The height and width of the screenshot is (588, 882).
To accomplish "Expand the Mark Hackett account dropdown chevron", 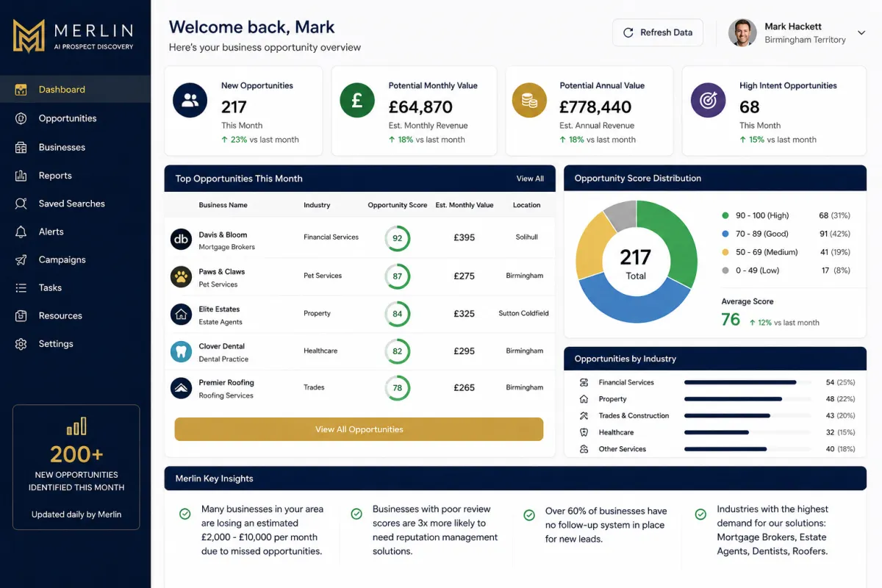I will point(861,33).
